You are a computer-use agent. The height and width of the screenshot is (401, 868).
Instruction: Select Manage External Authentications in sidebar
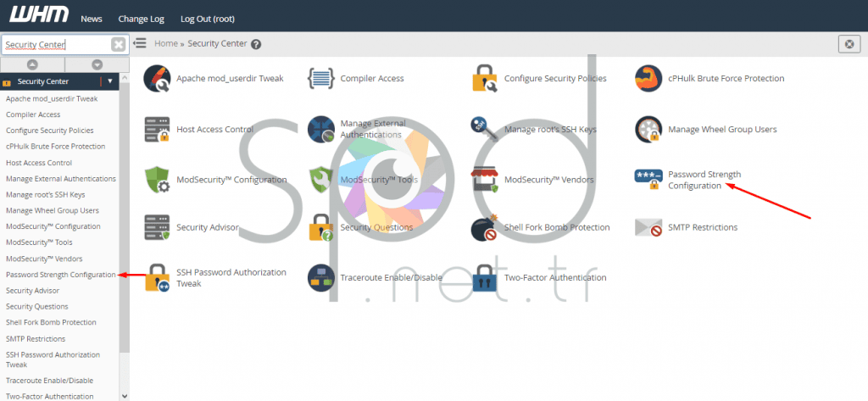[x=61, y=179]
